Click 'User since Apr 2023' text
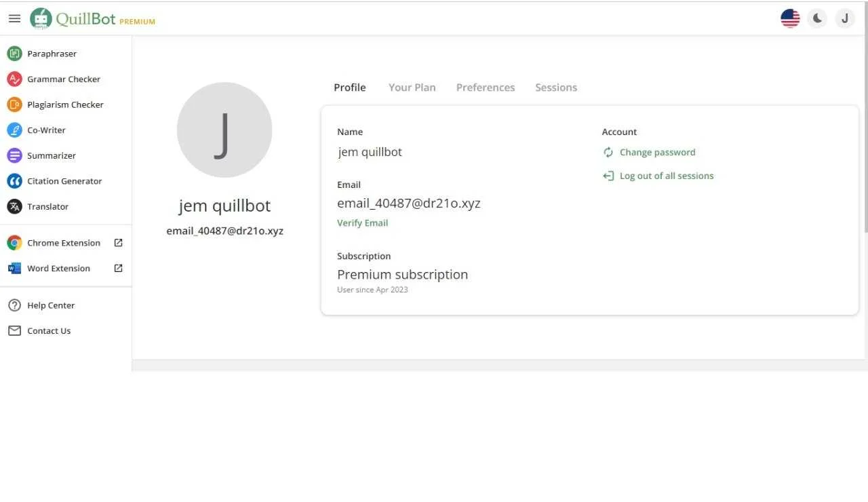 click(372, 290)
